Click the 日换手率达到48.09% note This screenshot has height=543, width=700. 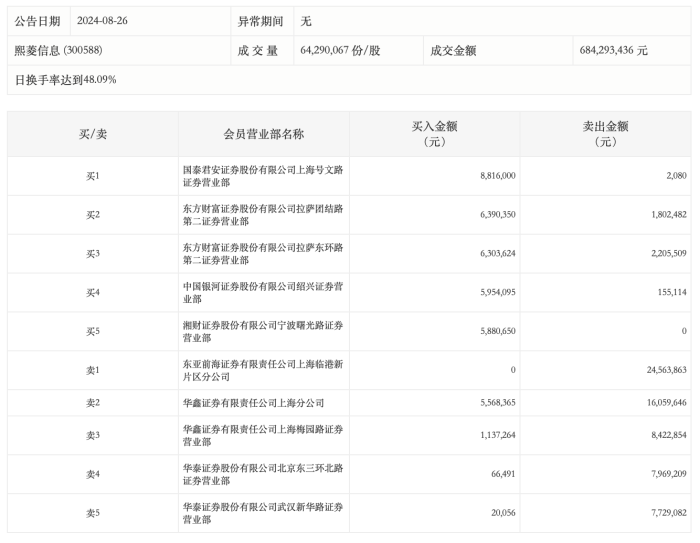66,80
